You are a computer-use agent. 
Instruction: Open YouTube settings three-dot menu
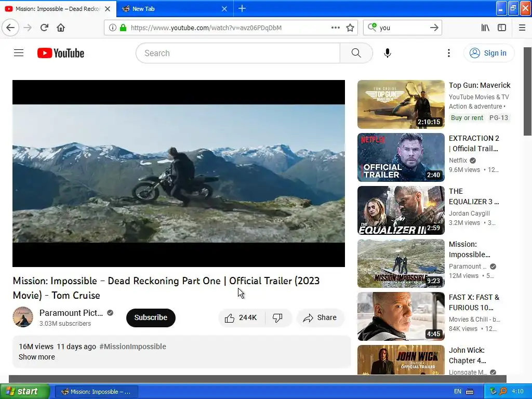(x=448, y=53)
